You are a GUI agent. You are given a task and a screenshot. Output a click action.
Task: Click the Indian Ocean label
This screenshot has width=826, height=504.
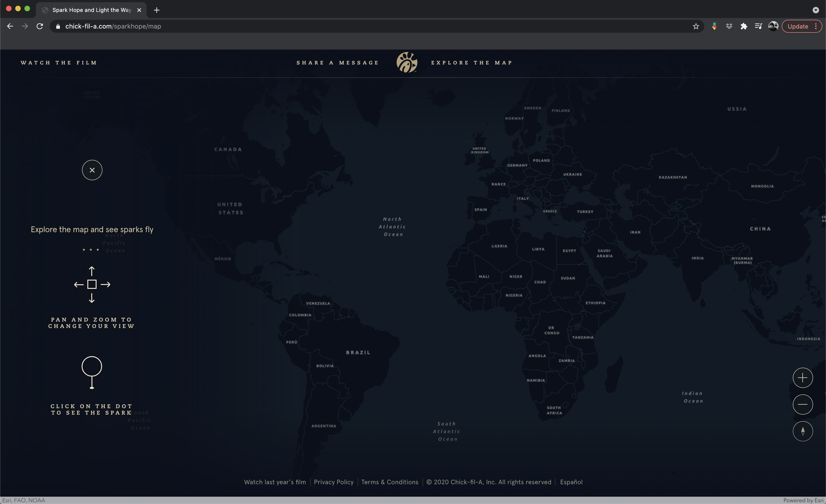tap(693, 397)
